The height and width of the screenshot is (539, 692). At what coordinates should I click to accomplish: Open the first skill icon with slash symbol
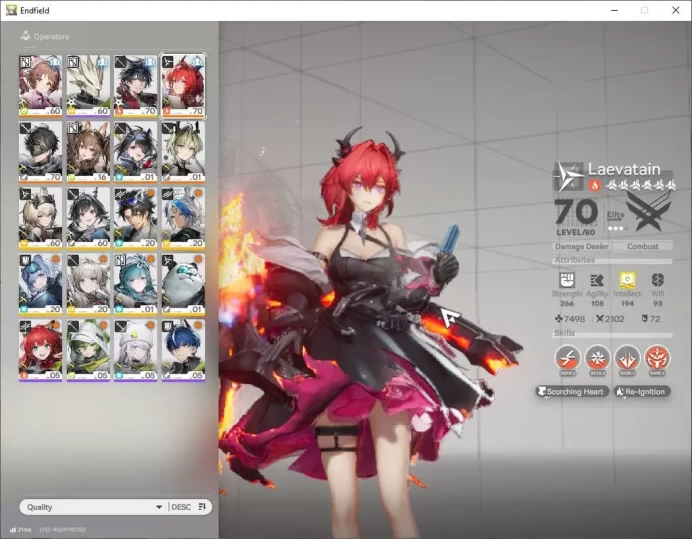(568, 358)
